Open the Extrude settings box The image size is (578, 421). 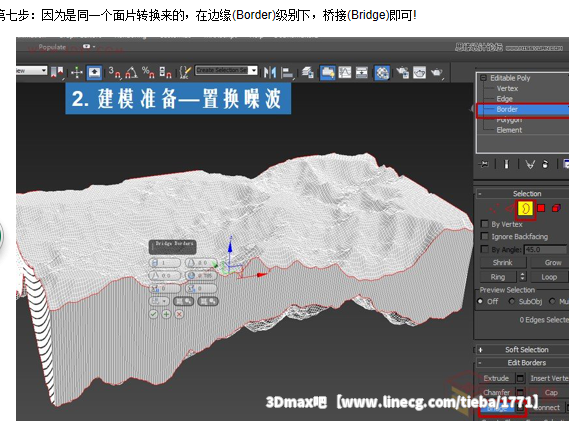(x=520, y=378)
